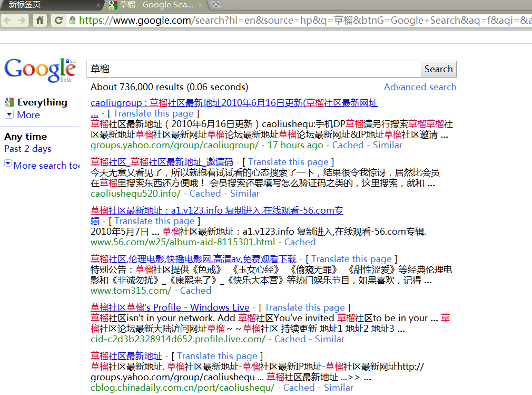Switch to the 新标签页 tab
This screenshot has height=395, width=532.
51,5
